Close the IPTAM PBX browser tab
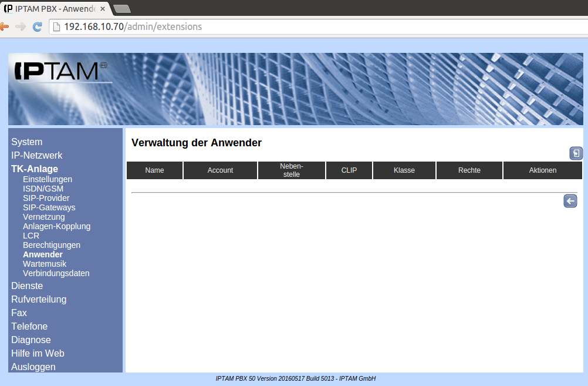This screenshot has height=386, width=588. pyautogui.click(x=103, y=9)
